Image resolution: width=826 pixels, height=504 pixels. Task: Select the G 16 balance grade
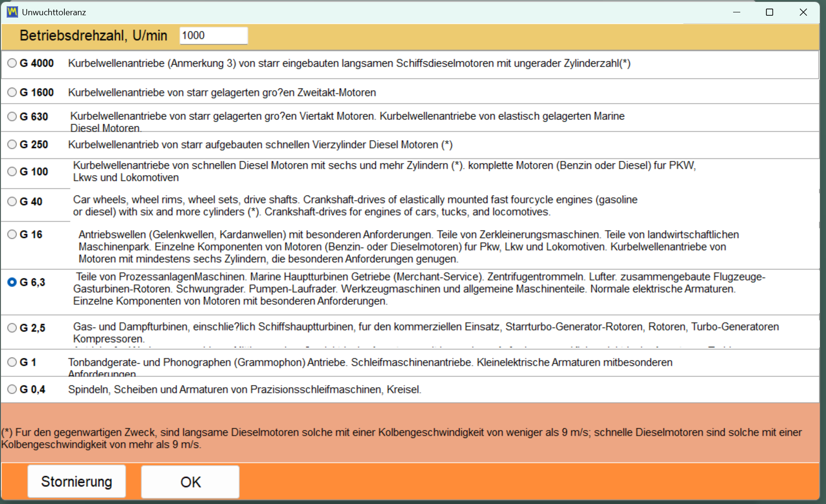pyautogui.click(x=12, y=234)
